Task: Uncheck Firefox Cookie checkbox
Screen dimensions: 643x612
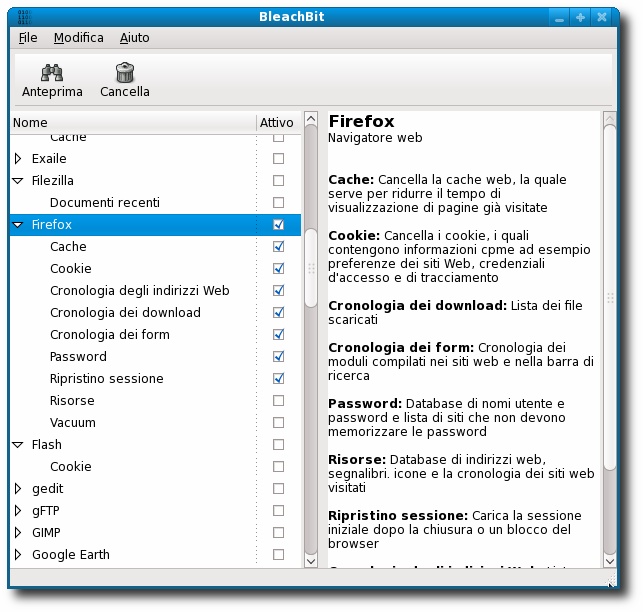Action: click(x=278, y=268)
